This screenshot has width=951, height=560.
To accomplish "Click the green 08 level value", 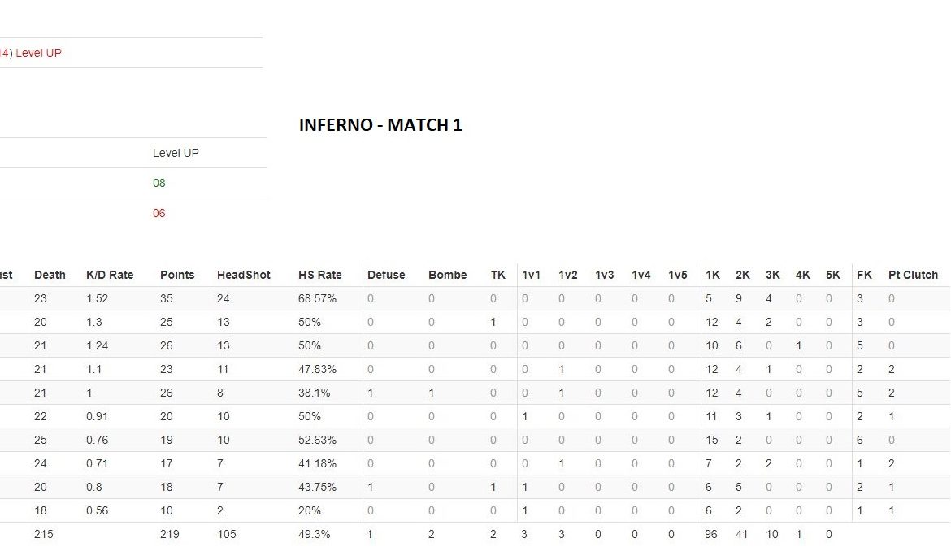I will [x=159, y=183].
